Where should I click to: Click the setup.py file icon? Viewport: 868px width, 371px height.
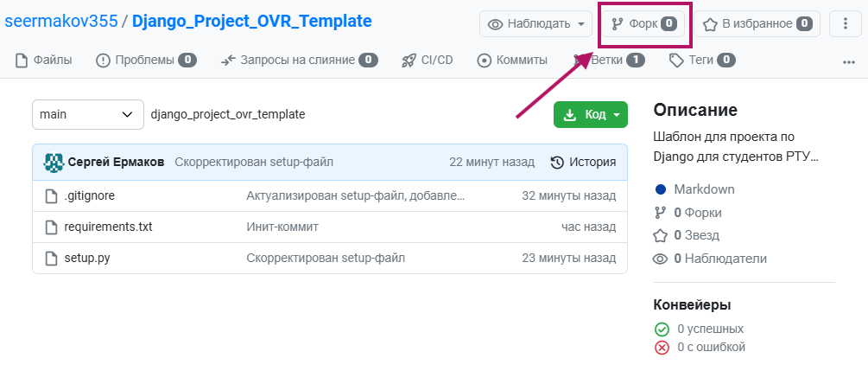[x=52, y=258]
